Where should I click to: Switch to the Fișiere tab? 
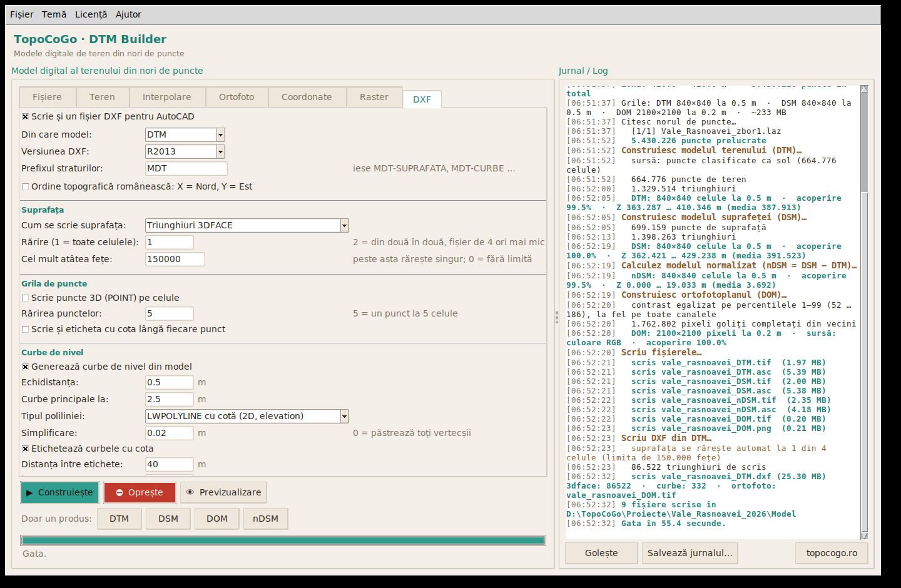(x=48, y=97)
